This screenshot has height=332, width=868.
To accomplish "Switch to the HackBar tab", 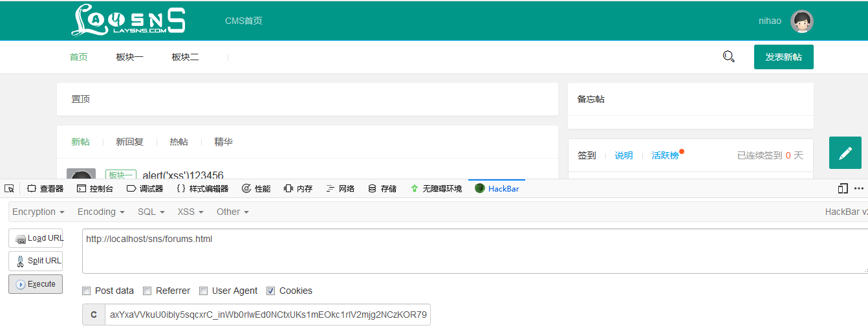I will point(497,188).
